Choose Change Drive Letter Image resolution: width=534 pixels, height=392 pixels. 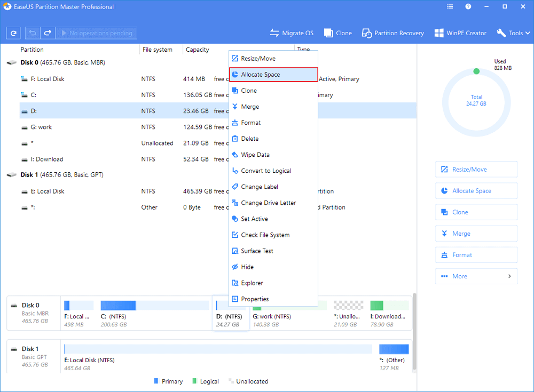point(273,203)
